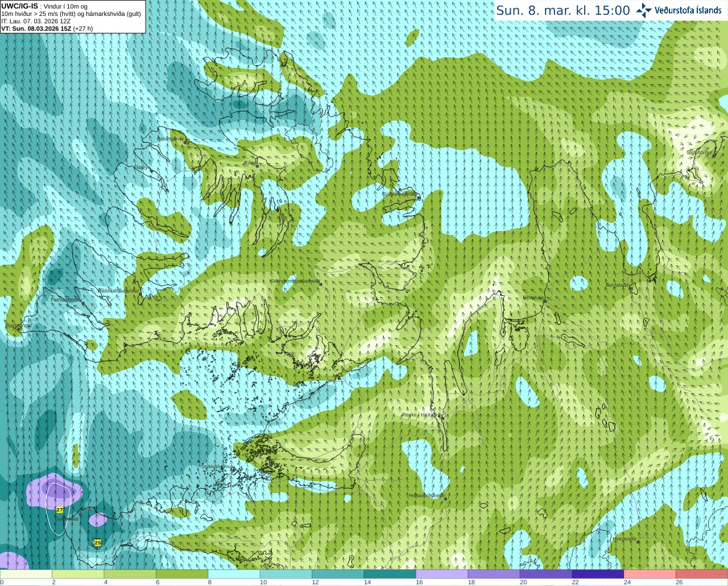Select the Siglufjörður station label
Screen dimensions: 728x586
pos(700,152)
